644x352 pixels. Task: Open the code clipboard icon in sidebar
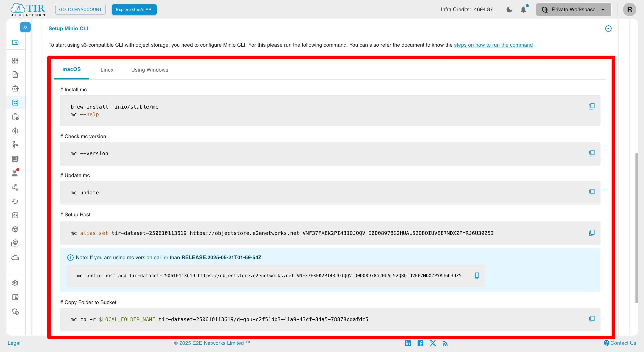coord(15,215)
